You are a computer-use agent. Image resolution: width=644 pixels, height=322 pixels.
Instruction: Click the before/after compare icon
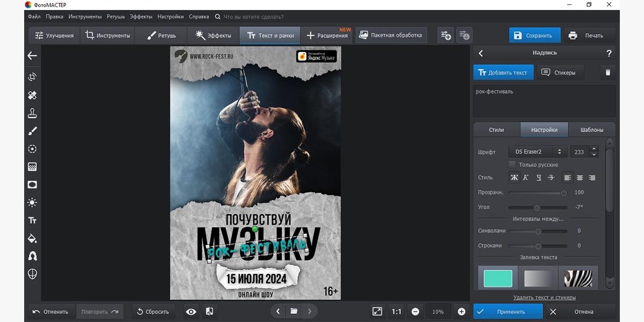tap(210, 311)
